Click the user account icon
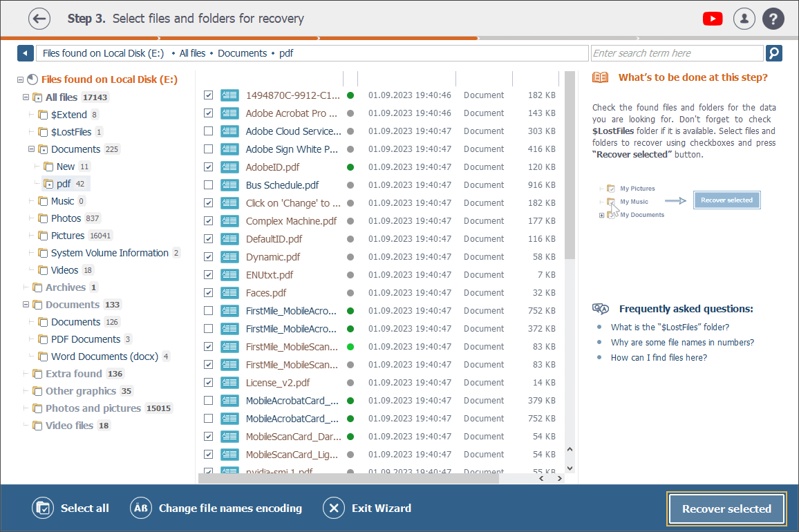This screenshot has height=532, width=799. click(744, 19)
